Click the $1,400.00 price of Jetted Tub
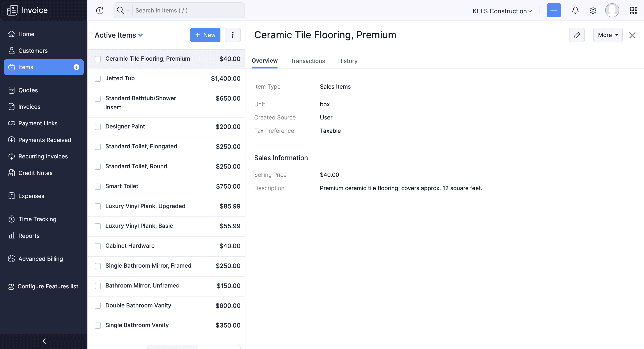 [x=225, y=79]
